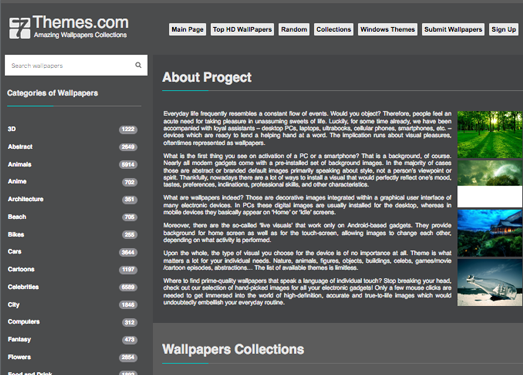Screen dimensions: 523x375
Task: Open the green forest path thumbnail
Action: click(490, 134)
